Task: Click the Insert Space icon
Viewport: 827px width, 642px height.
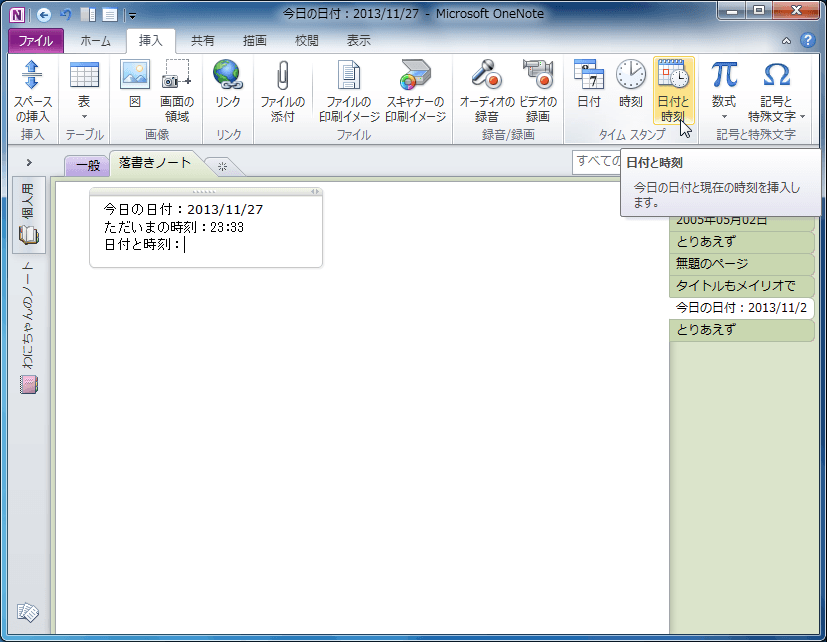Action: (x=32, y=91)
